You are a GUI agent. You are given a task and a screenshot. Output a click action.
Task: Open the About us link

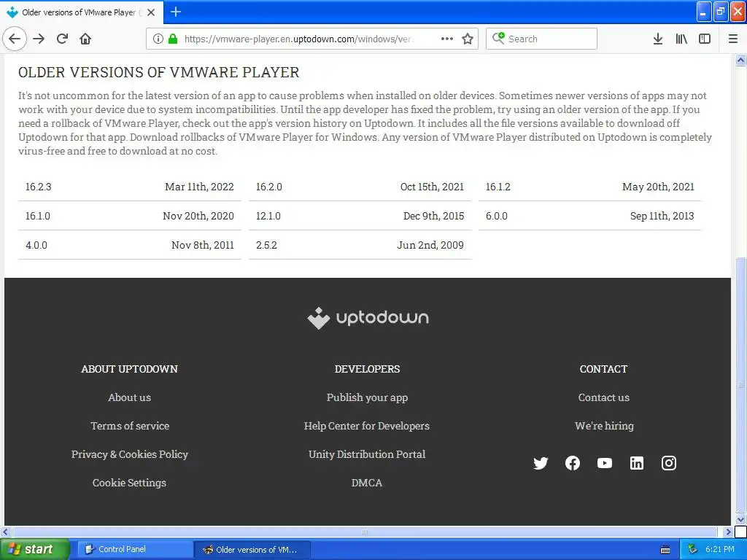pos(130,397)
